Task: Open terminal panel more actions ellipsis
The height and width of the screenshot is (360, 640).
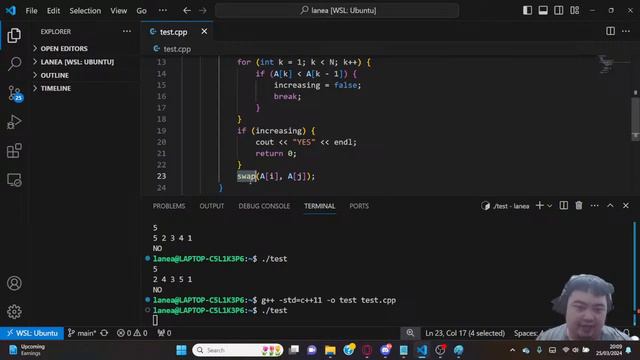Action: coord(594,206)
